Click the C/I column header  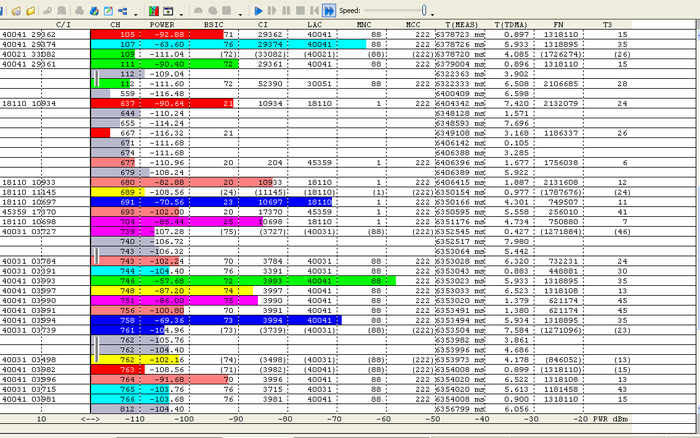tap(63, 25)
